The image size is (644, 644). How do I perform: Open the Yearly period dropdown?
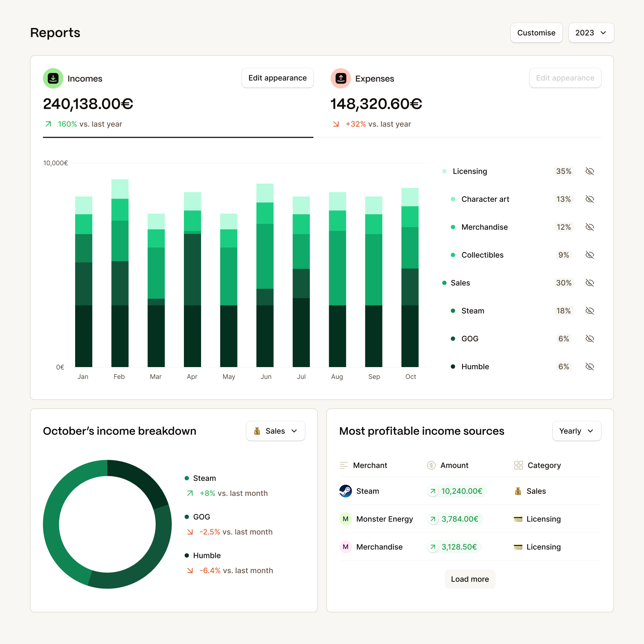[x=576, y=431]
